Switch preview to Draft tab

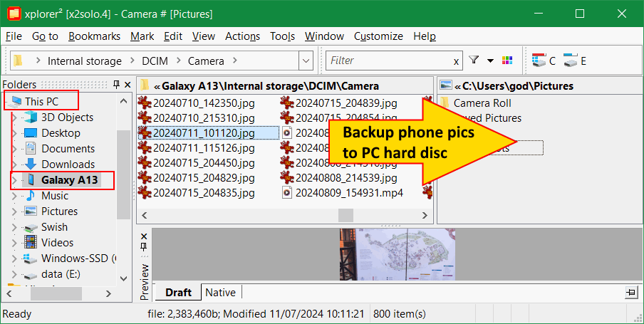[x=178, y=293]
